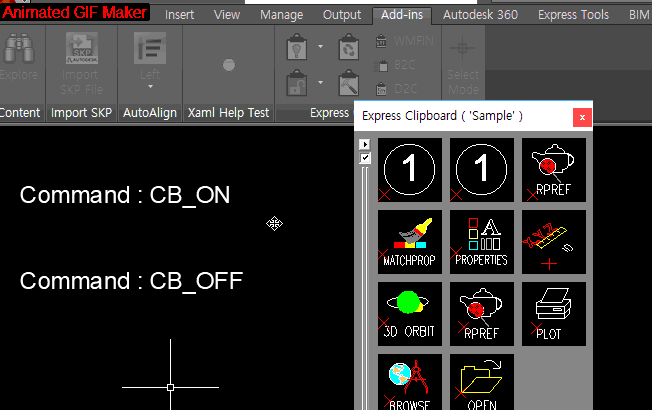Expand the dropdown arrow under Left
Viewport: 652px width, 410px height.
[x=150, y=86]
